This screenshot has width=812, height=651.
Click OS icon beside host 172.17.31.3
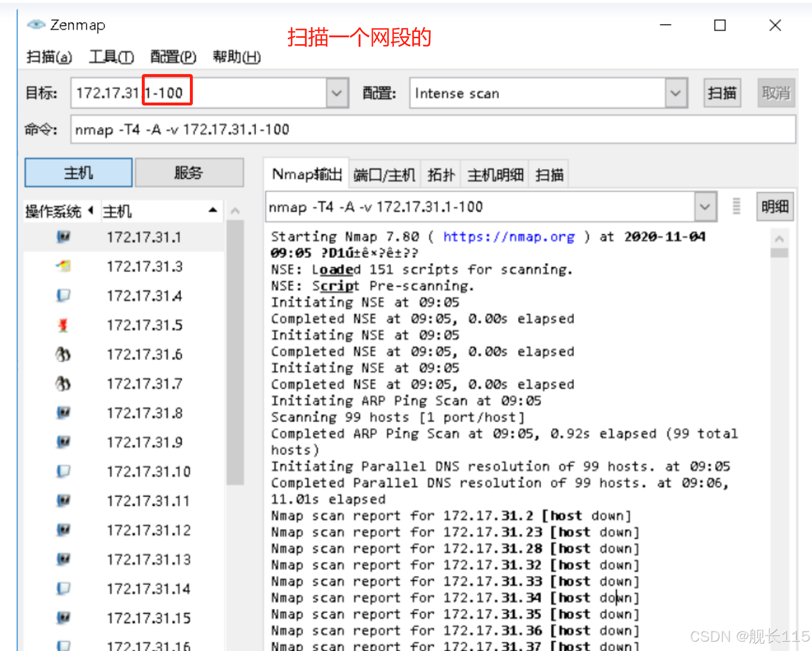63,266
